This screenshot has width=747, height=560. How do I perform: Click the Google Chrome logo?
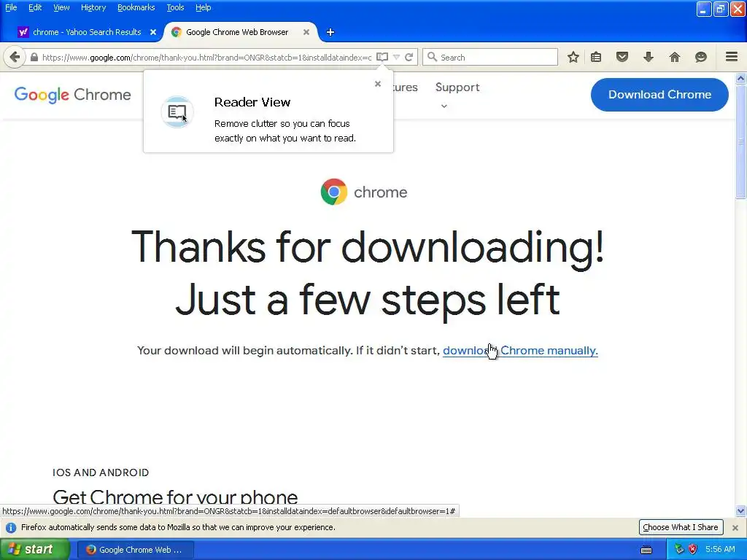coord(72,95)
